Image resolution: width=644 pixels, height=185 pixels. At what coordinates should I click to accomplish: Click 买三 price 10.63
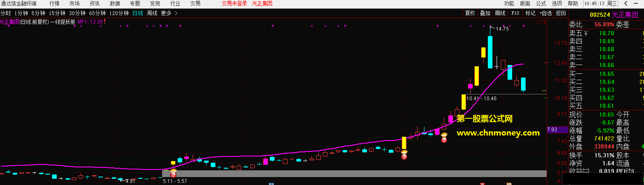coord(607,90)
